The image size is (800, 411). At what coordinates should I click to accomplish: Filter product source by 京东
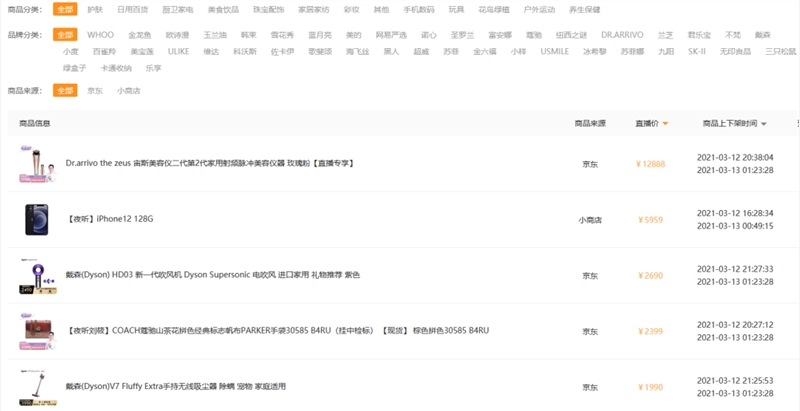point(95,90)
